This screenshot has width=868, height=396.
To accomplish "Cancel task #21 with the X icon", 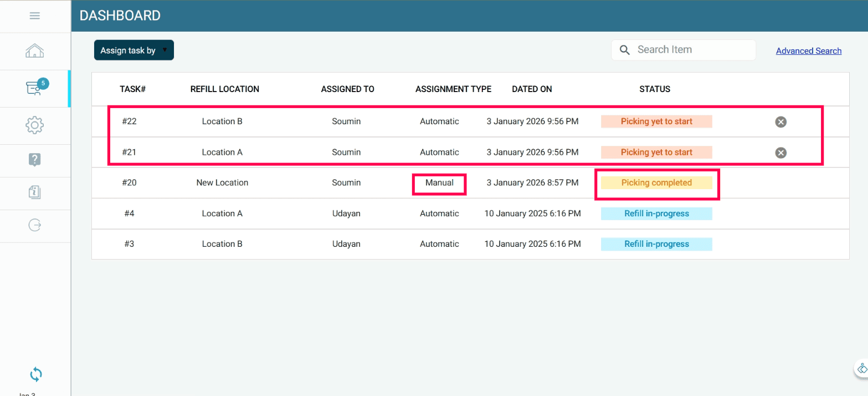I will pos(780,153).
